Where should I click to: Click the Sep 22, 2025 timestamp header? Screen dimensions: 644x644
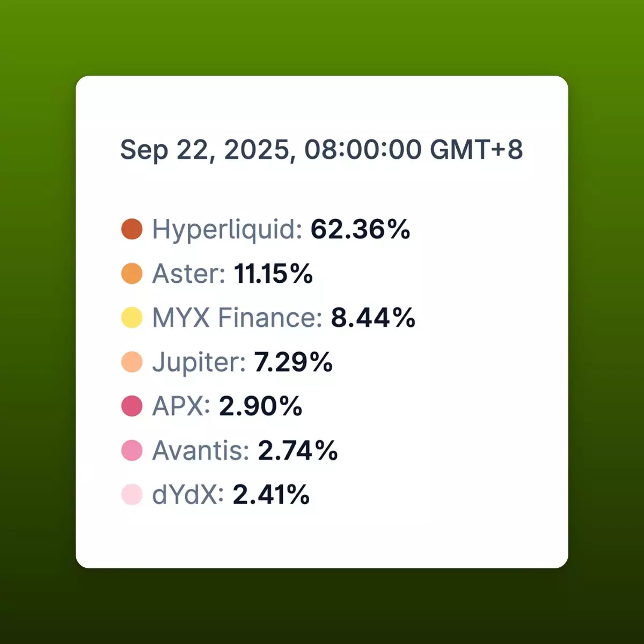point(321,150)
